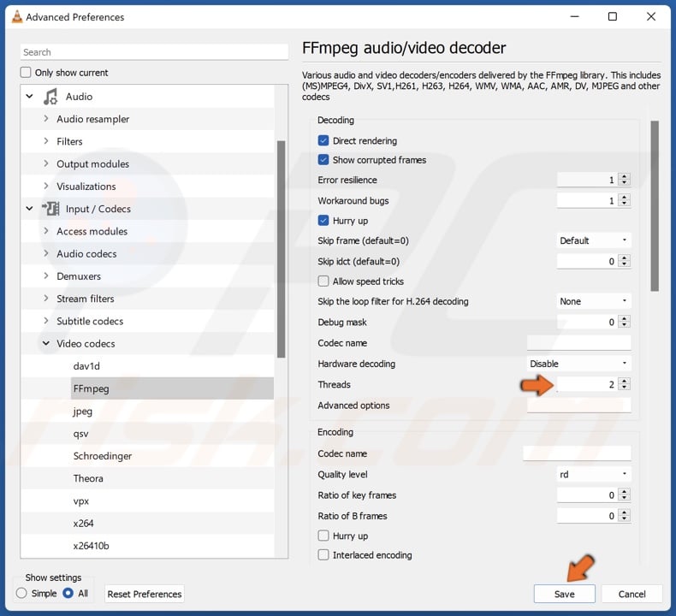The height and width of the screenshot is (616, 676).
Task: Open Hardware decoding dropdown
Action: (x=579, y=364)
